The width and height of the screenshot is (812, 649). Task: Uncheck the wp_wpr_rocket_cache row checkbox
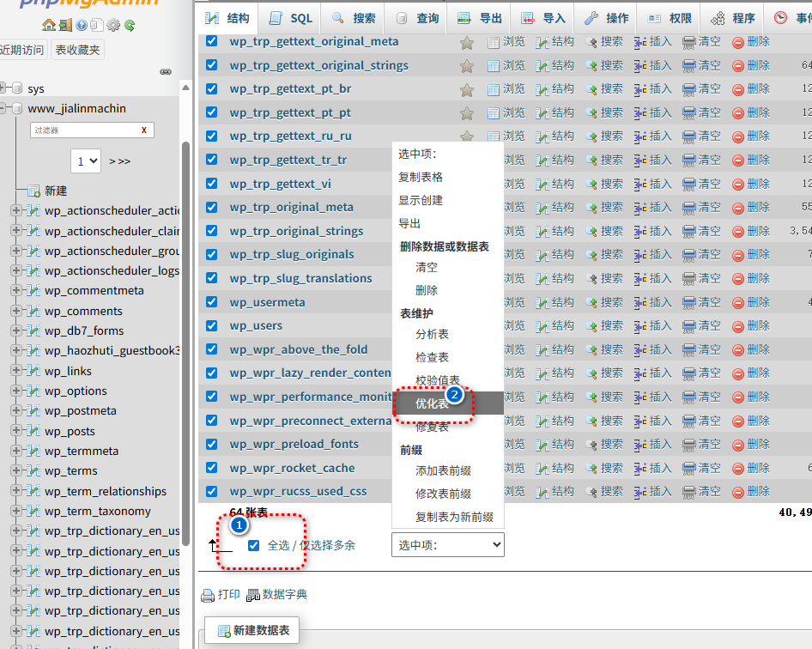(212, 468)
